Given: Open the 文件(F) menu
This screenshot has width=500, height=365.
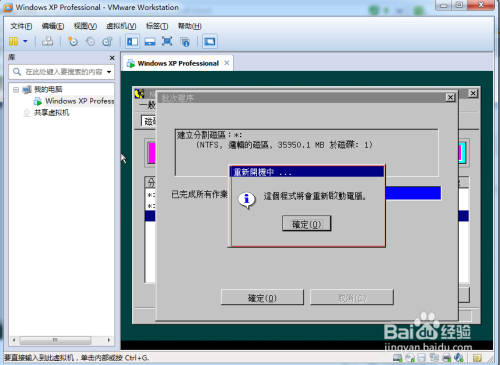Looking at the screenshot, I should (x=21, y=26).
